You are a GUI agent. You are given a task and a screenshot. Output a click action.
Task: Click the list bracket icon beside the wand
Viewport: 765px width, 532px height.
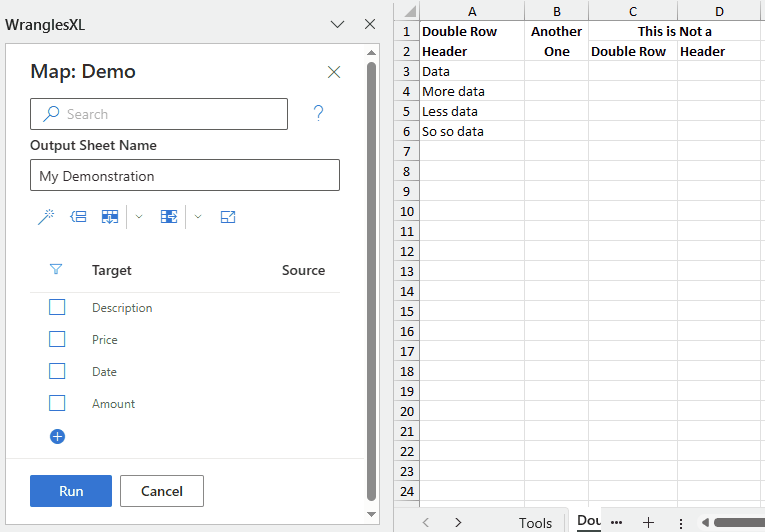coord(78,217)
